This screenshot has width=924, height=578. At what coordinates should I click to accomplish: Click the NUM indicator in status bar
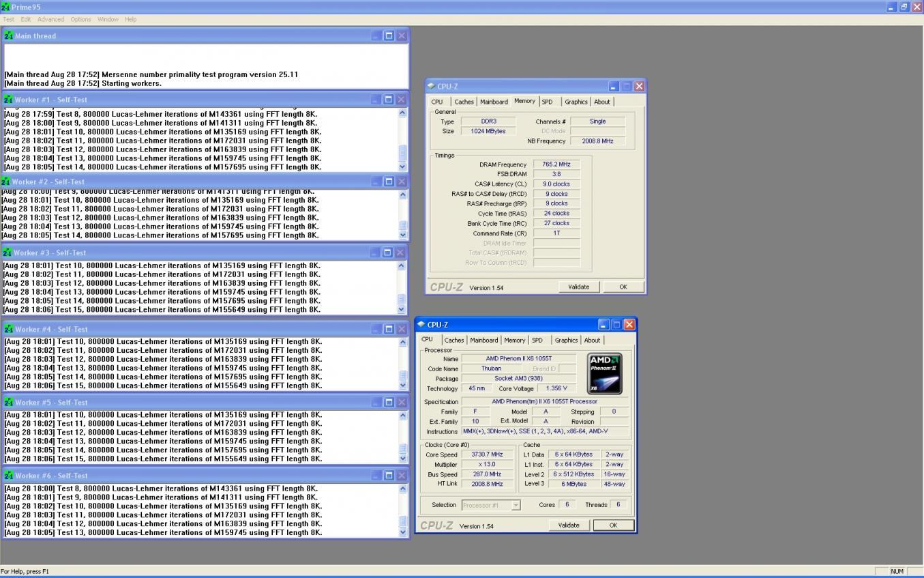click(x=897, y=571)
